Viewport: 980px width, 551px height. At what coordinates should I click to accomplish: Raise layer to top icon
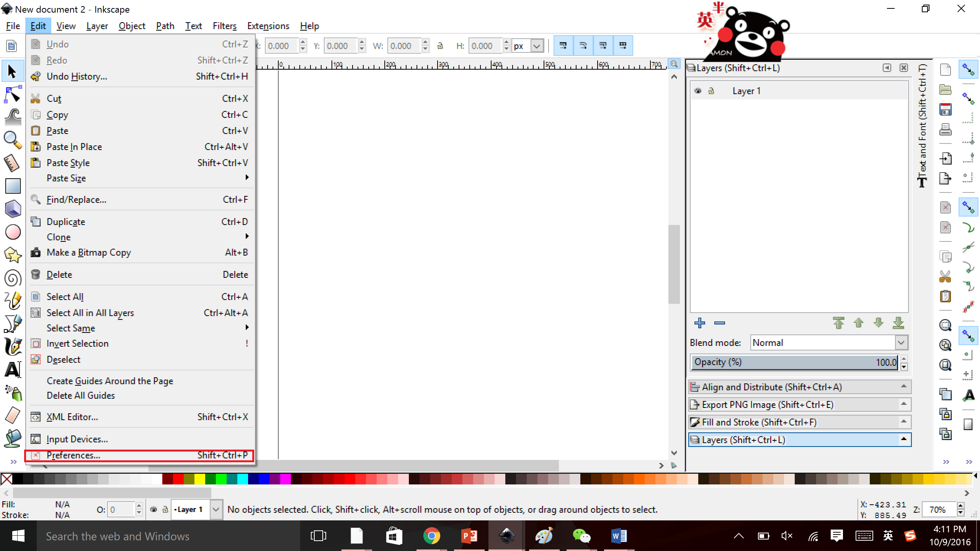(838, 323)
